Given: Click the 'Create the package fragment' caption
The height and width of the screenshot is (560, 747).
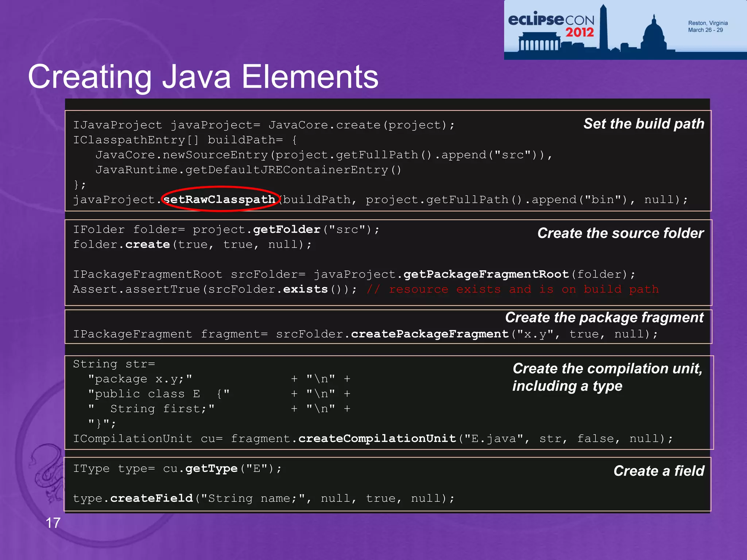Looking at the screenshot, I should coord(604,318).
